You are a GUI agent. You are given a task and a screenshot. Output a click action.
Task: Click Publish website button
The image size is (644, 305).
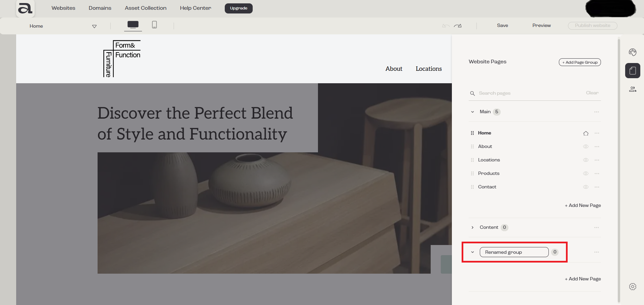[593, 26]
